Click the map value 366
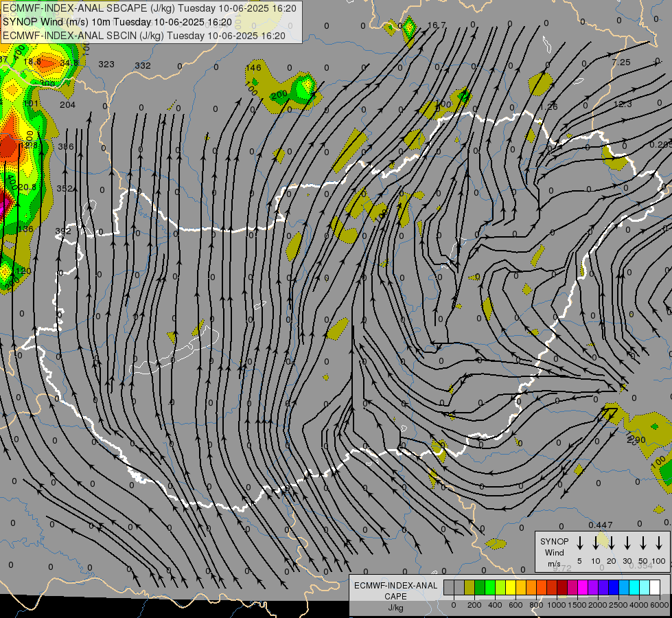Screen dimensions: 672x618 (66, 147)
